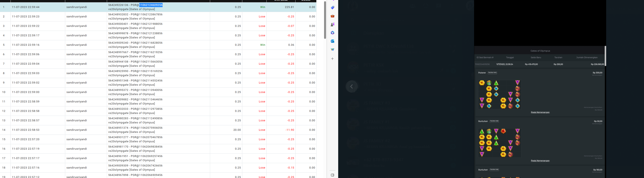Click the Saldo Baru column header
This screenshot has height=178, width=644.
(536, 58)
